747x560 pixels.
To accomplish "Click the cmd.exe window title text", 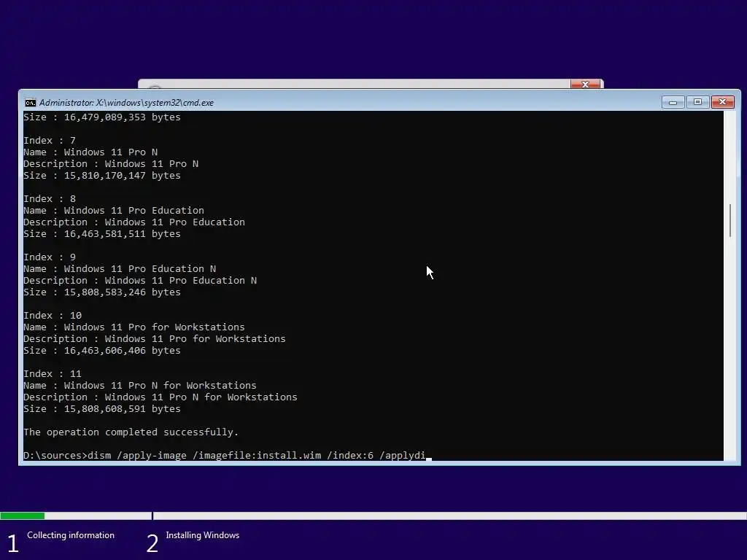I will click(x=126, y=103).
